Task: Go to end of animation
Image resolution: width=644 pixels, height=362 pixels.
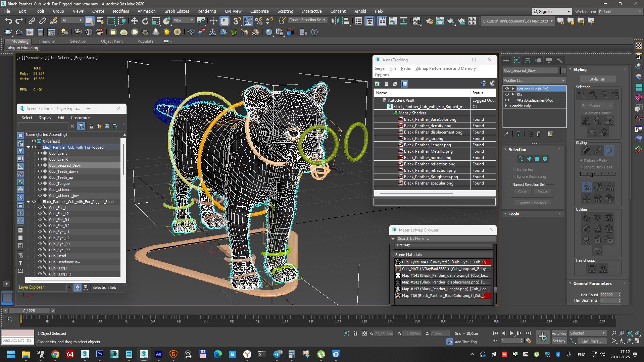Action: [528, 333]
